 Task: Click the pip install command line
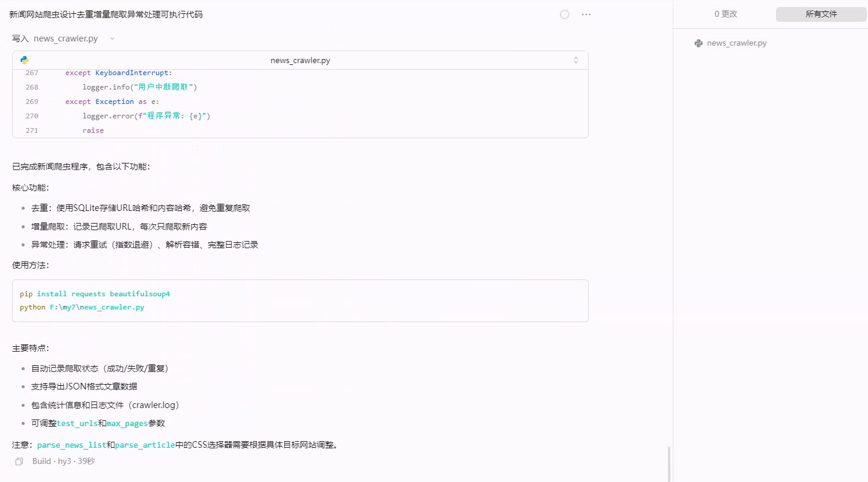coord(95,294)
